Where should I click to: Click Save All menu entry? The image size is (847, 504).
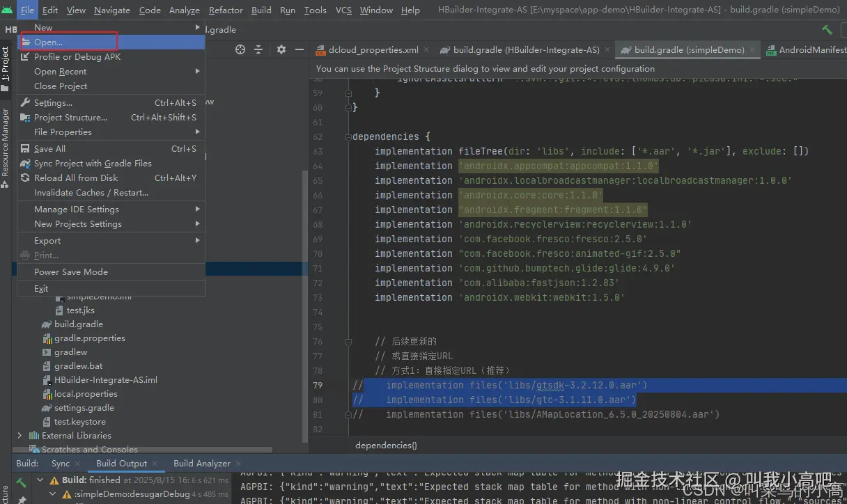tap(111, 148)
